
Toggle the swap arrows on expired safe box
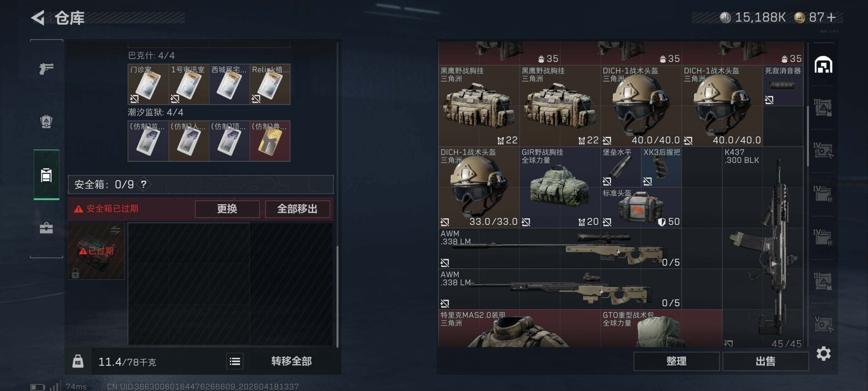[x=116, y=230]
